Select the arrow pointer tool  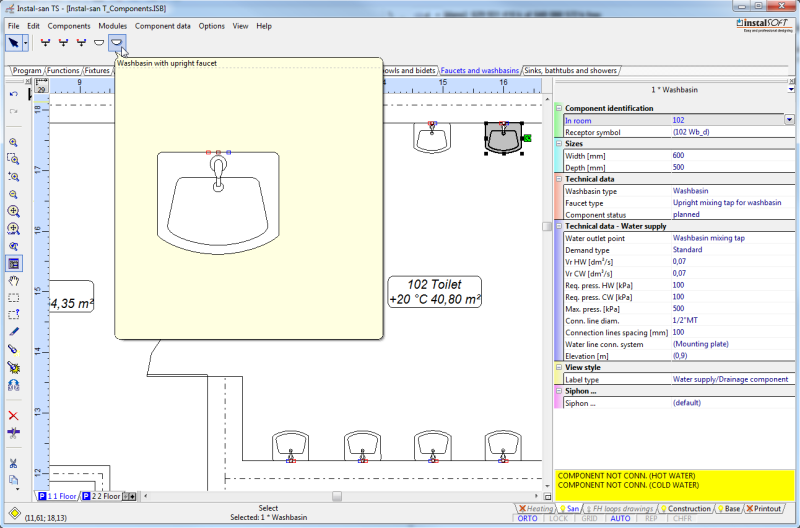pyautogui.click(x=13, y=43)
